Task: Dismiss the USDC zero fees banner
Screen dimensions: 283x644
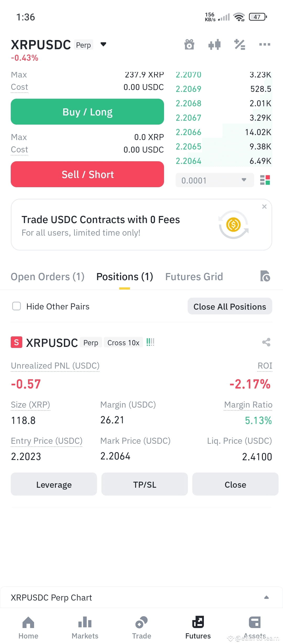Action: 264,207
